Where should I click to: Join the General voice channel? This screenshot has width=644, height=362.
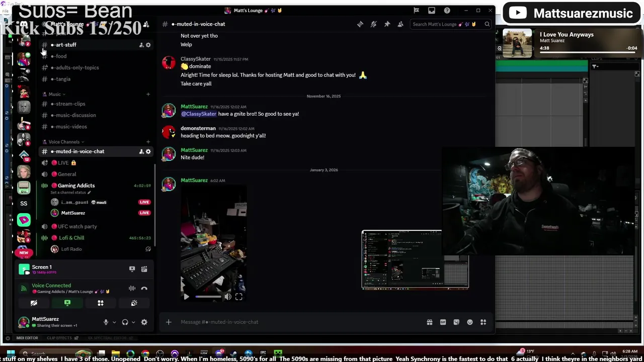(x=96, y=174)
